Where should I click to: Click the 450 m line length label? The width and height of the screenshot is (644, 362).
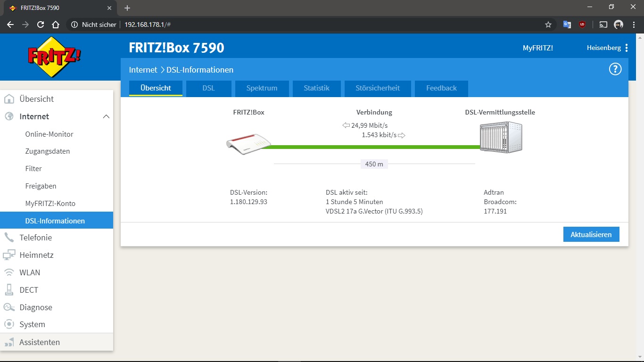pyautogui.click(x=374, y=164)
